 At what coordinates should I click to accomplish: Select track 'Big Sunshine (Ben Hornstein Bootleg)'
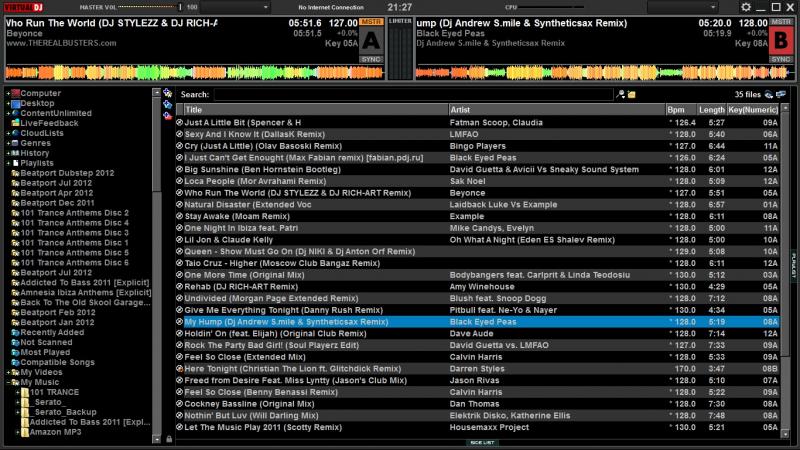[479, 169]
